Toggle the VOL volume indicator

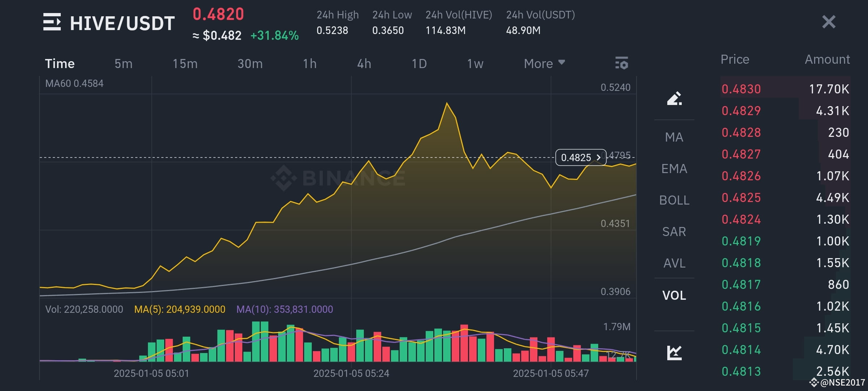[x=673, y=295]
